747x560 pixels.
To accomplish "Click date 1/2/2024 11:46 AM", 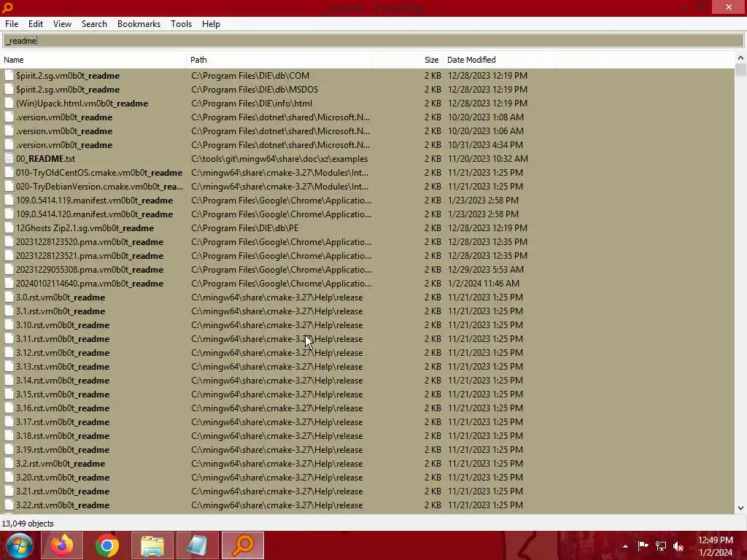I will 484,284.
